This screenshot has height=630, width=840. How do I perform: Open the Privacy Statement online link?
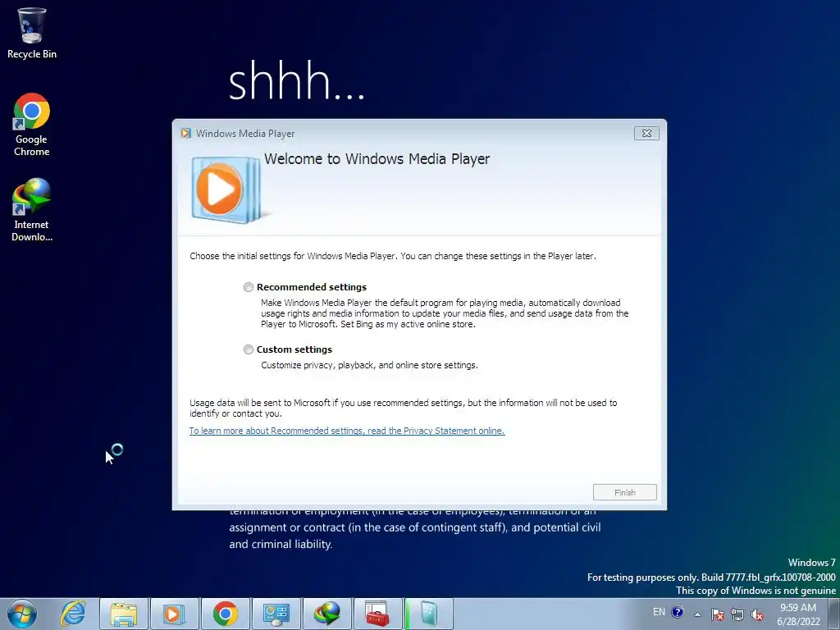pos(347,431)
